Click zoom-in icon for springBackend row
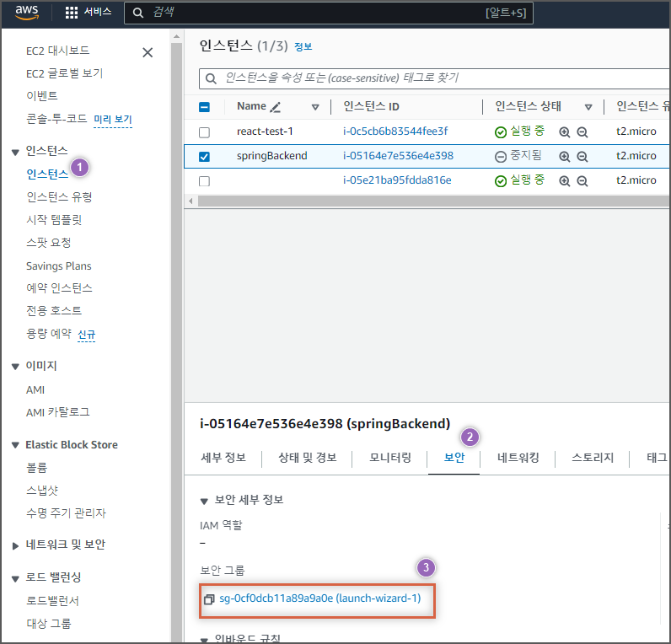 pos(565,157)
